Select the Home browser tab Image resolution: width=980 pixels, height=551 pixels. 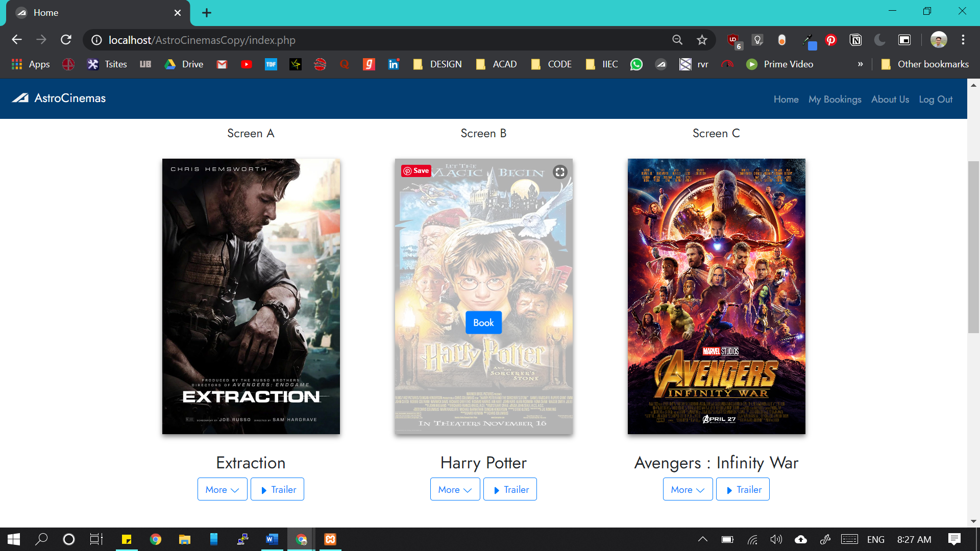97,13
